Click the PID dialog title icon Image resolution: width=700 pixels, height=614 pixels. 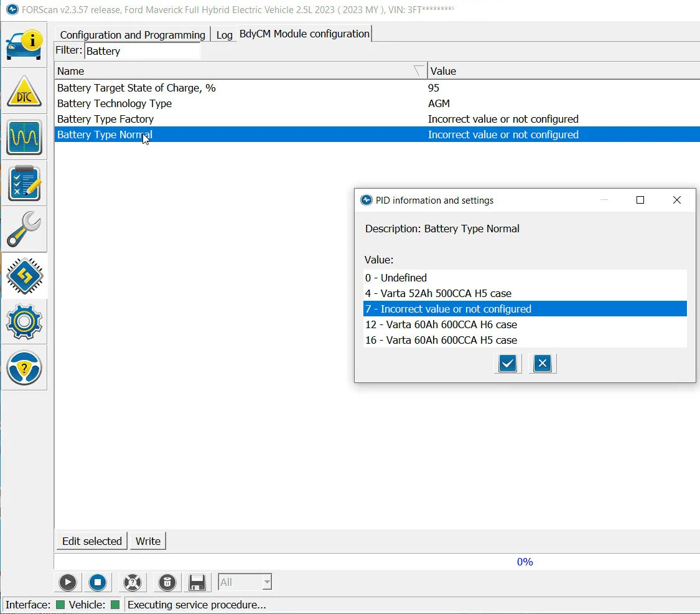pyautogui.click(x=366, y=200)
